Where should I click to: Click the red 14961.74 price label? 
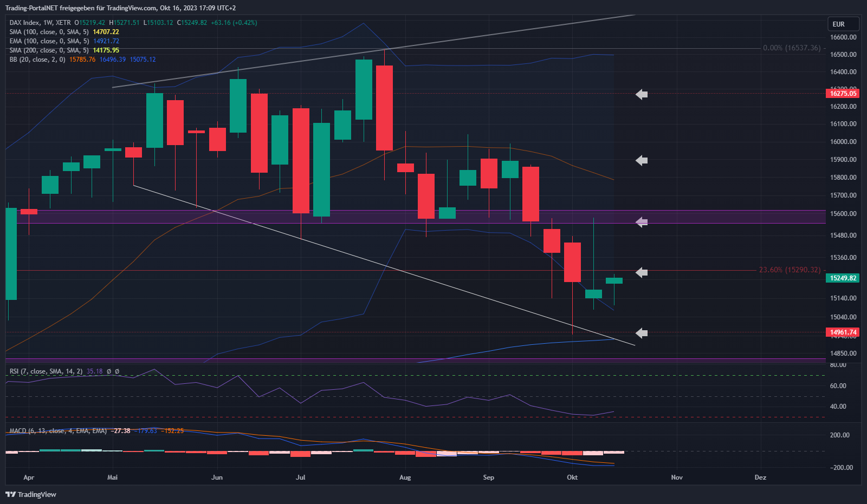coord(843,332)
